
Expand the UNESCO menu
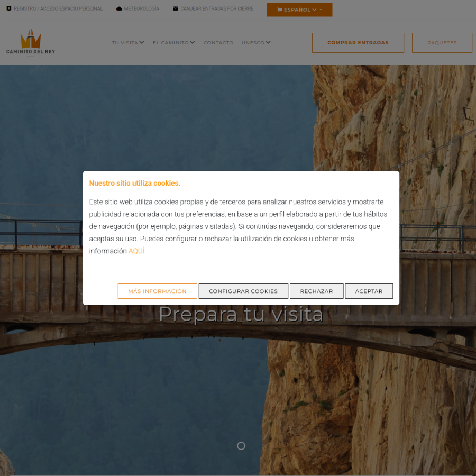click(x=256, y=42)
